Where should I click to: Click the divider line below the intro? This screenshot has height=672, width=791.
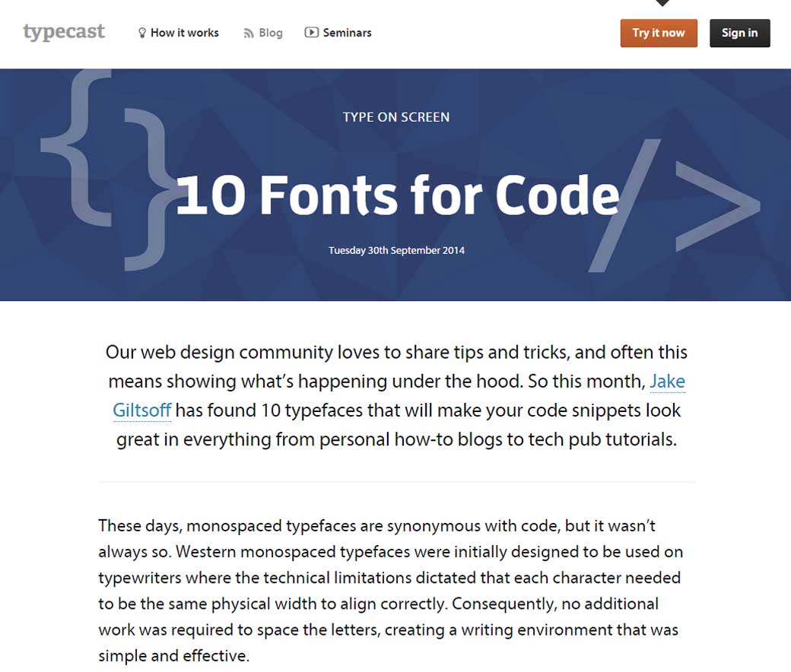[x=396, y=482]
